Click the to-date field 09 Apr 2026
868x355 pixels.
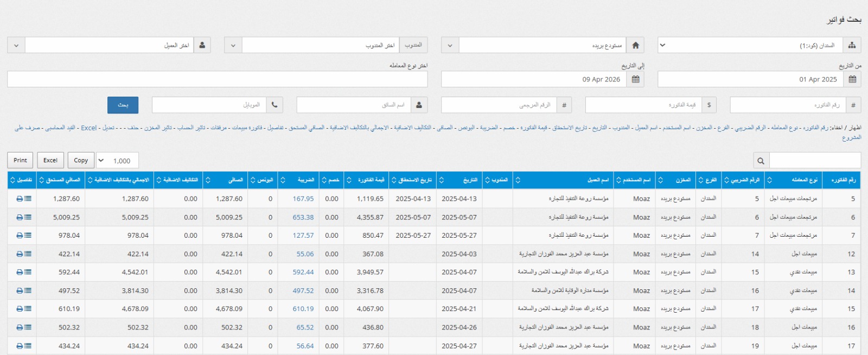pos(534,79)
